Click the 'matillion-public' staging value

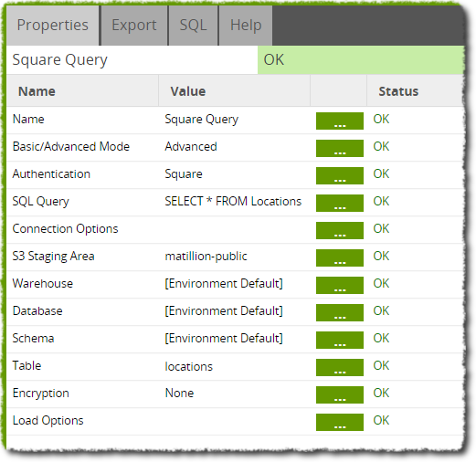coord(206,257)
